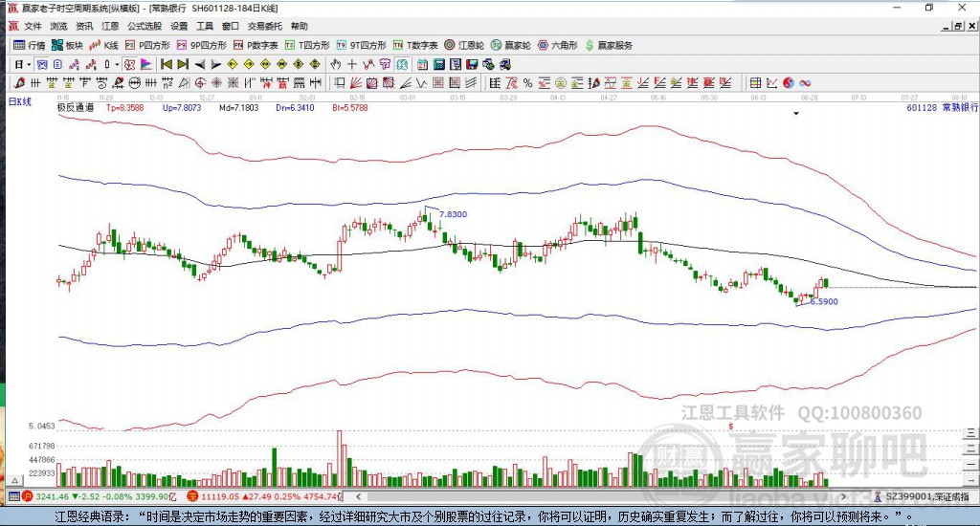The height and width of the screenshot is (526, 980).
Task: Open the calculator icon
Action: coord(438,64)
